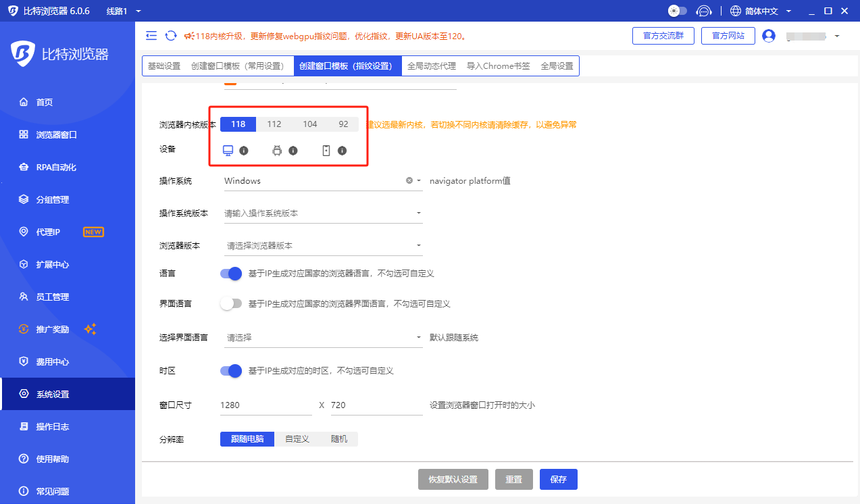Open the 首页 home icon in sidebar

click(24, 103)
